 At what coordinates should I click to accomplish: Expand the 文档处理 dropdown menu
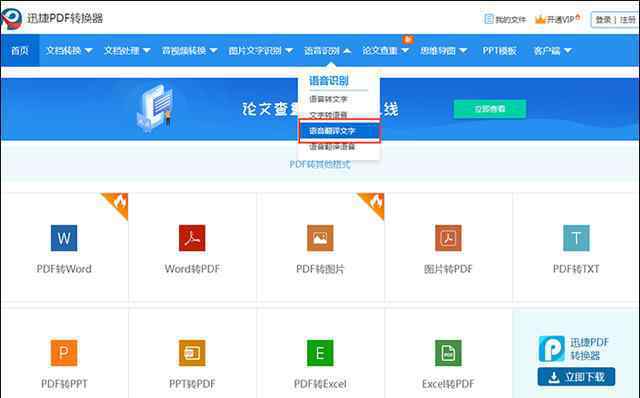point(127,51)
